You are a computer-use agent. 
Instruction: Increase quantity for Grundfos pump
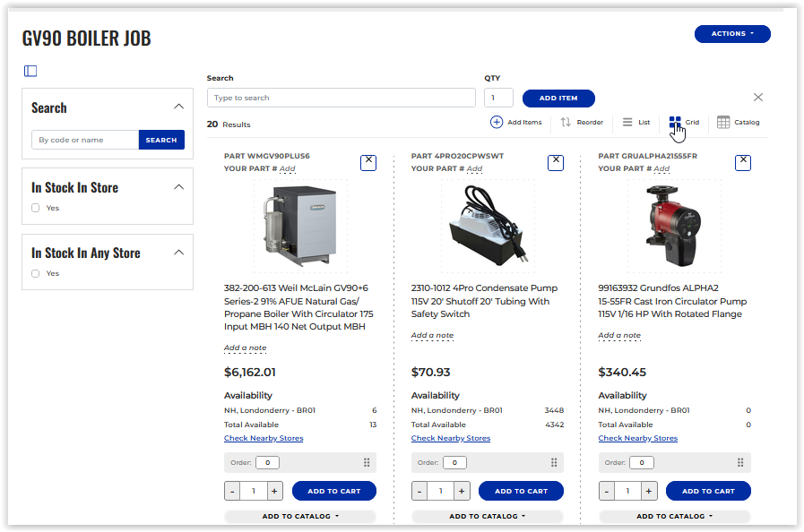pyautogui.click(x=649, y=491)
